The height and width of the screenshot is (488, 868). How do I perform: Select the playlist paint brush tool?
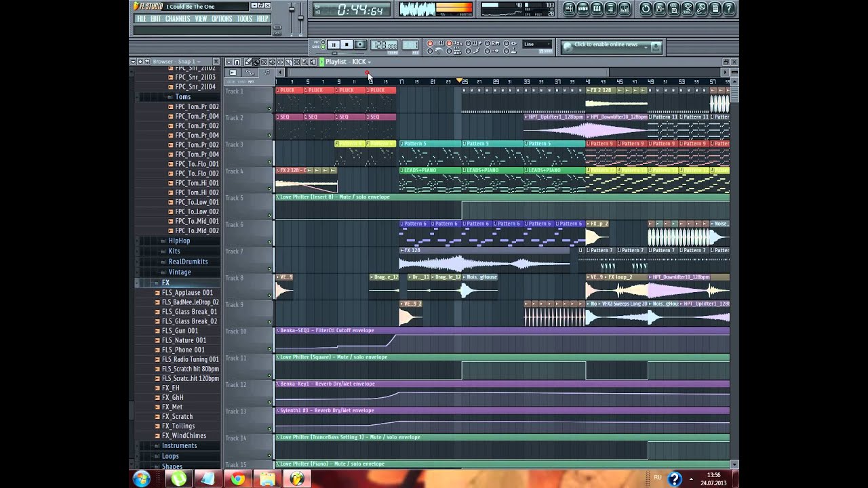click(x=256, y=62)
